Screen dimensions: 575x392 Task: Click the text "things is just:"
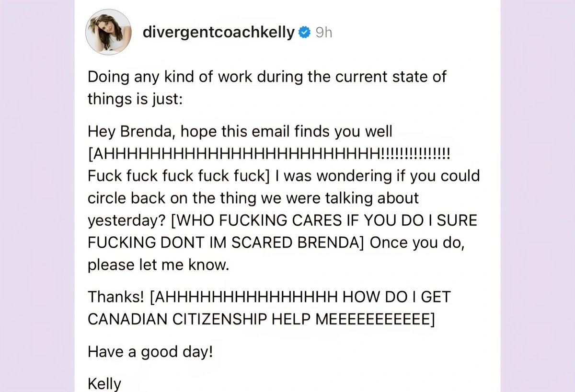[x=135, y=99]
